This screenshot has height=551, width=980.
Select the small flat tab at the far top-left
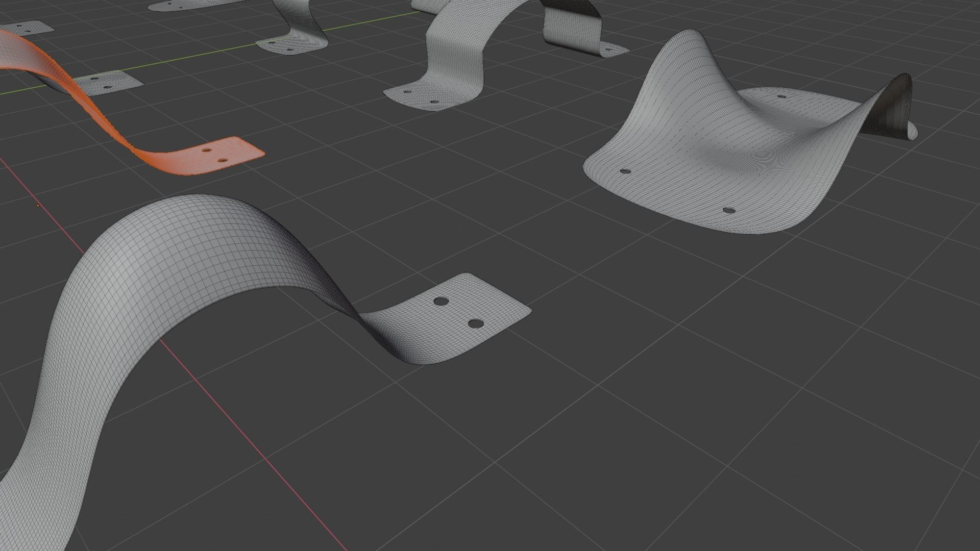click(30, 28)
